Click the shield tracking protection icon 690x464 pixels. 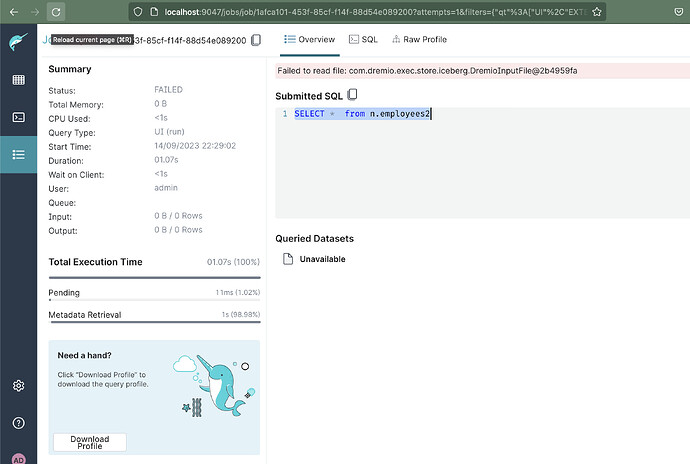(x=138, y=12)
